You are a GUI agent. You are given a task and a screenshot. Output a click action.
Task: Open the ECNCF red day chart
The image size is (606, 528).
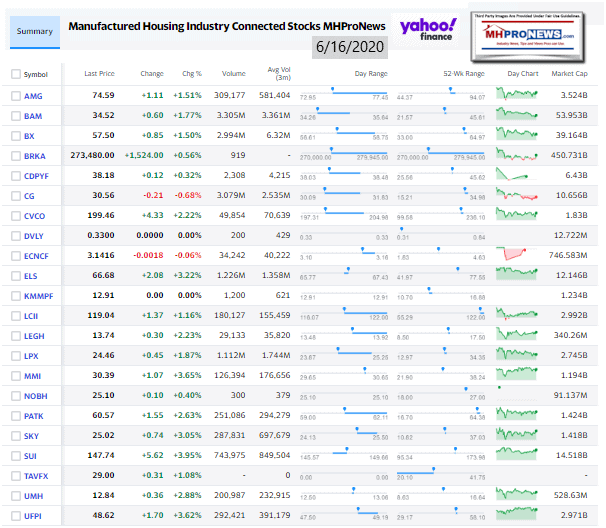tap(520, 254)
